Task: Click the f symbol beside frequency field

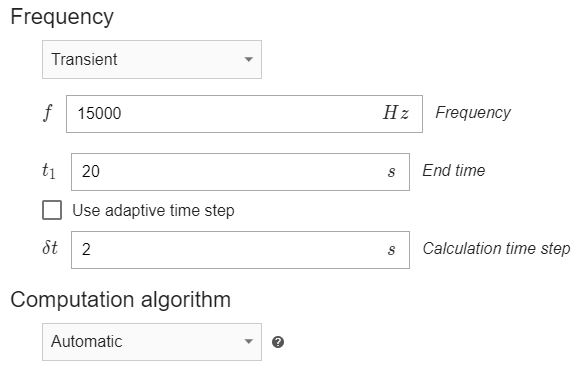Action: point(48,113)
